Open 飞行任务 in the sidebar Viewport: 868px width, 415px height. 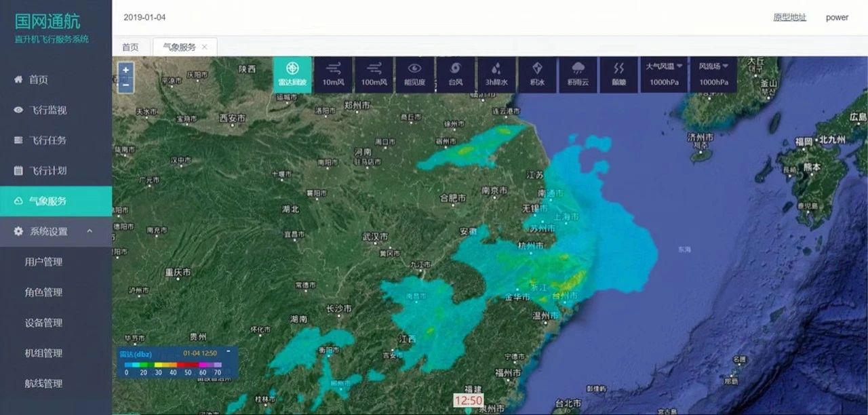tap(56, 140)
